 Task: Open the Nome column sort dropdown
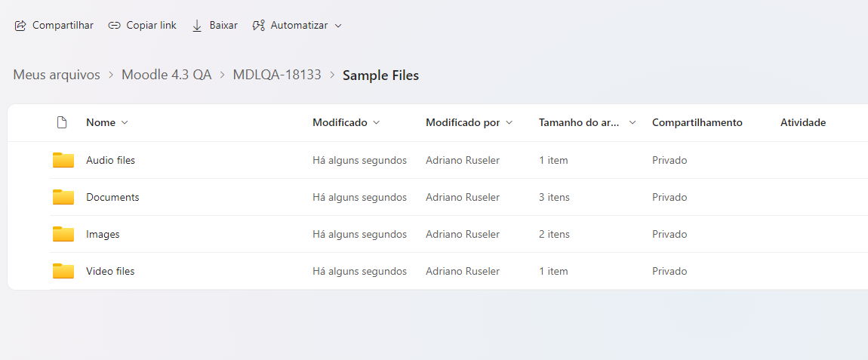tap(125, 122)
